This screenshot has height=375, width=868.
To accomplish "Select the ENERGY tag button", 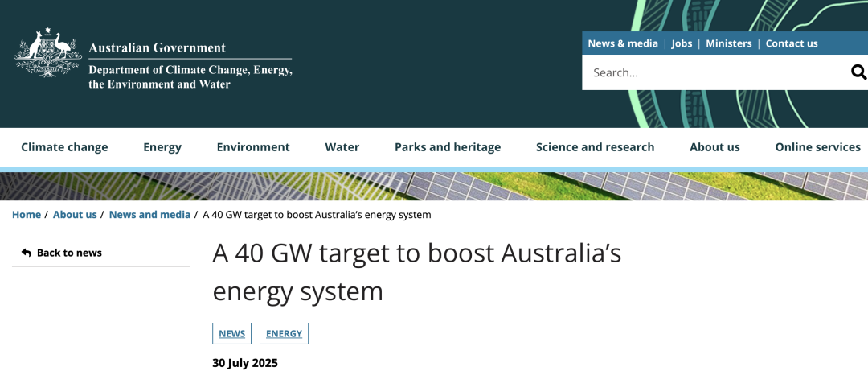I will click(x=284, y=333).
